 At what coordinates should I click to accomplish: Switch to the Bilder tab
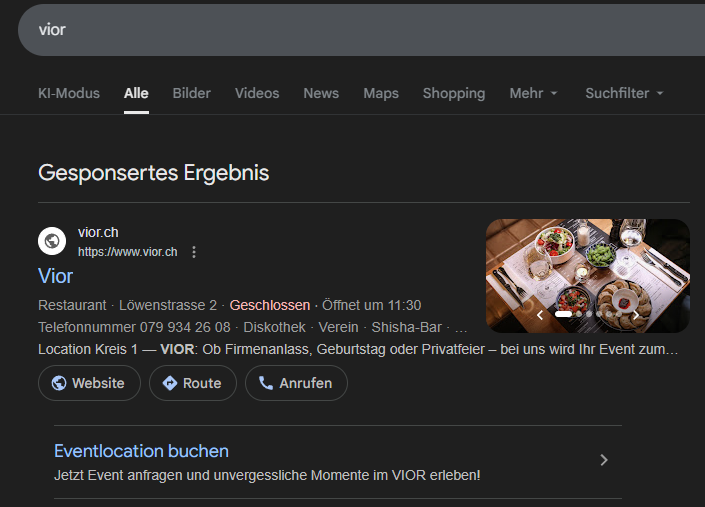192,93
